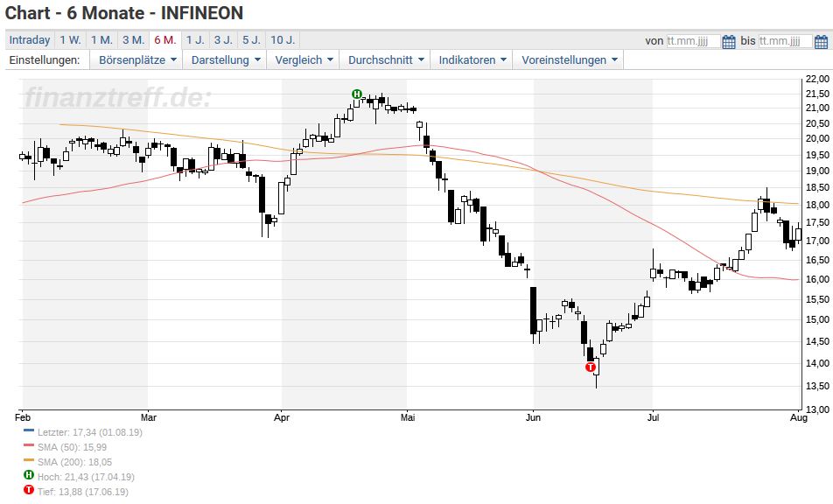Open the Indikatoren dropdown menu
The width and height of the screenshot is (833, 504).
tap(472, 60)
